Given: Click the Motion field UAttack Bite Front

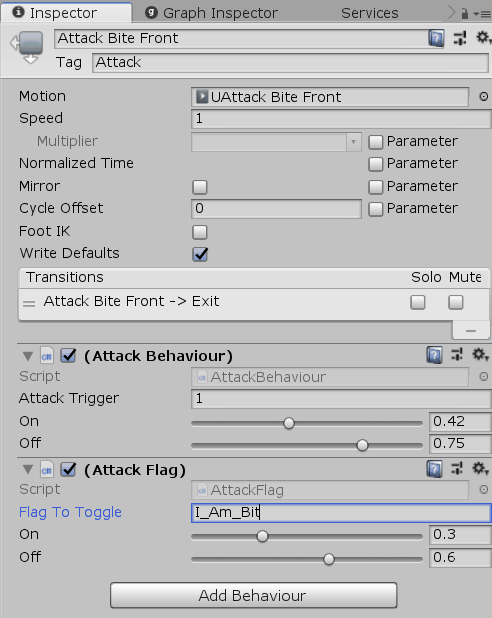Looking at the screenshot, I should [330, 97].
